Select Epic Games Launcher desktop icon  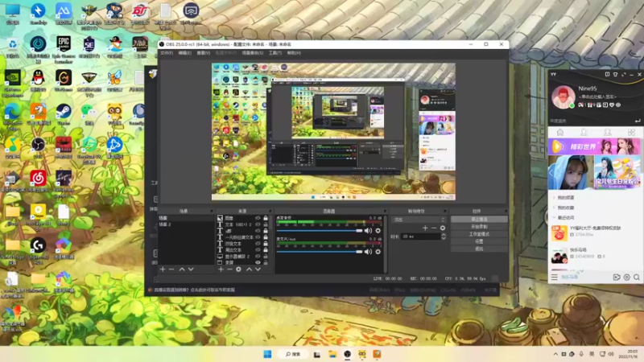click(x=64, y=50)
